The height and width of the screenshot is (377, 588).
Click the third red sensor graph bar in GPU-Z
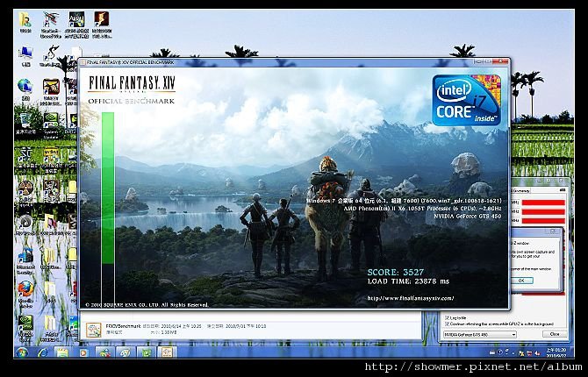coord(543,221)
